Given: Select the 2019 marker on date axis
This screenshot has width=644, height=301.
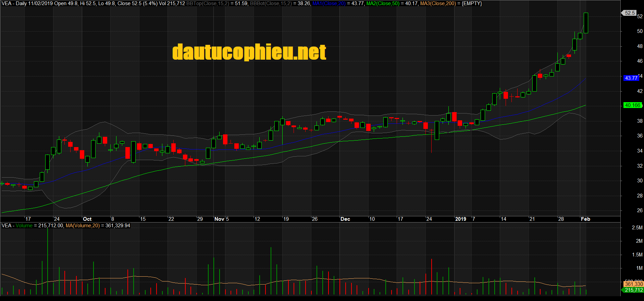Looking at the screenshot, I should 460,219.
